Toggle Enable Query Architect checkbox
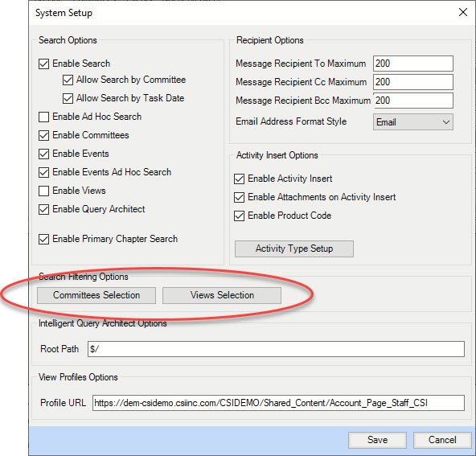The width and height of the screenshot is (476, 456). (x=43, y=209)
